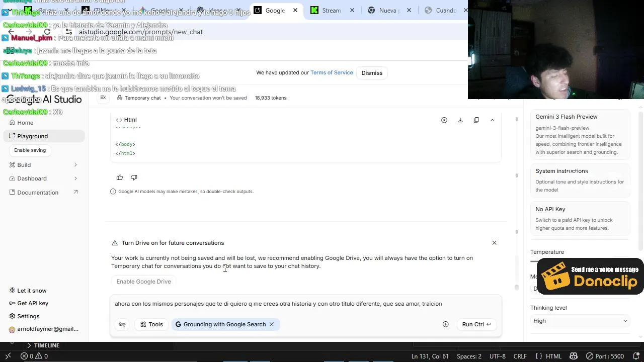This screenshot has width=644, height=362.
Task: Open Playground in the sidebar
Action: coord(44,136)
